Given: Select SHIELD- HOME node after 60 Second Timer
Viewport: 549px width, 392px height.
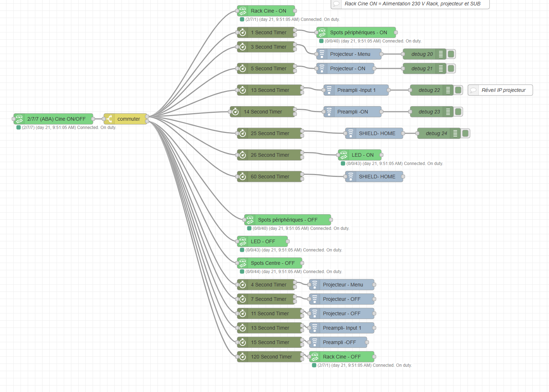Looking at the screenshot, I should [374, 177].
